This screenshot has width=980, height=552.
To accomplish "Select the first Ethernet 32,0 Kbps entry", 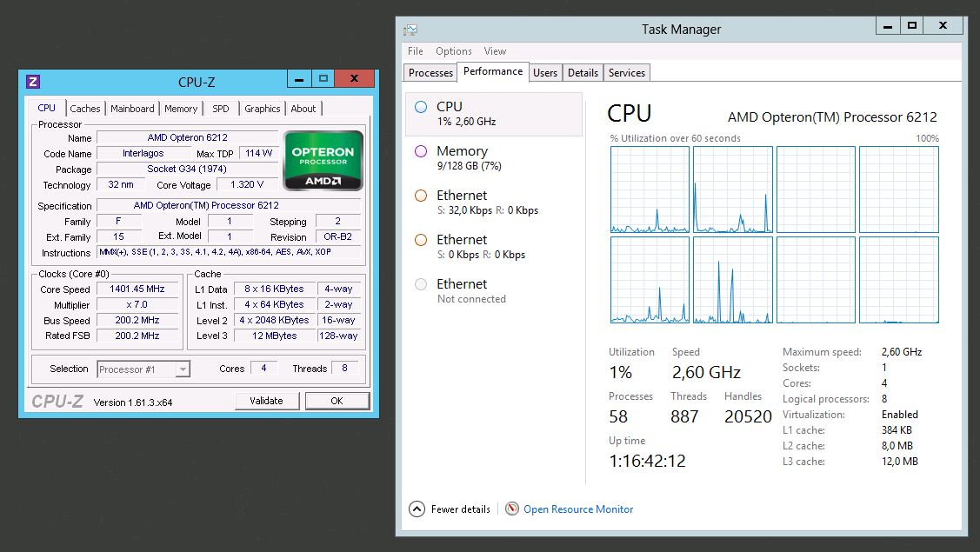I will point(494,203).
